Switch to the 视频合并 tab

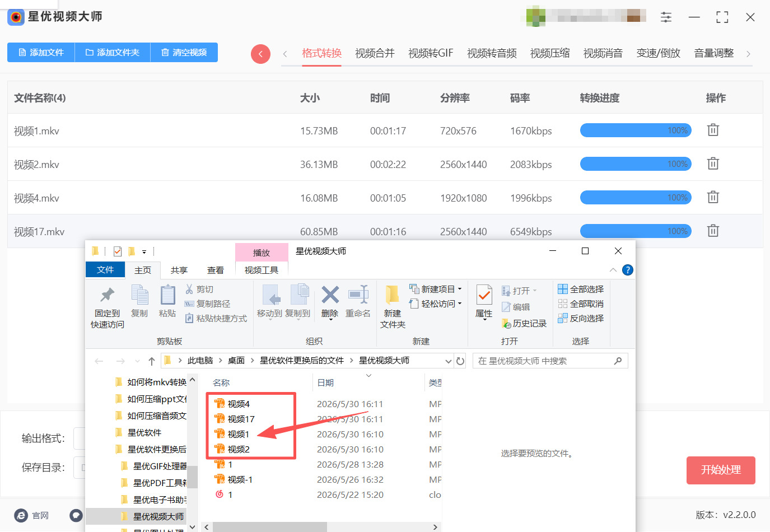coord(375,53)
